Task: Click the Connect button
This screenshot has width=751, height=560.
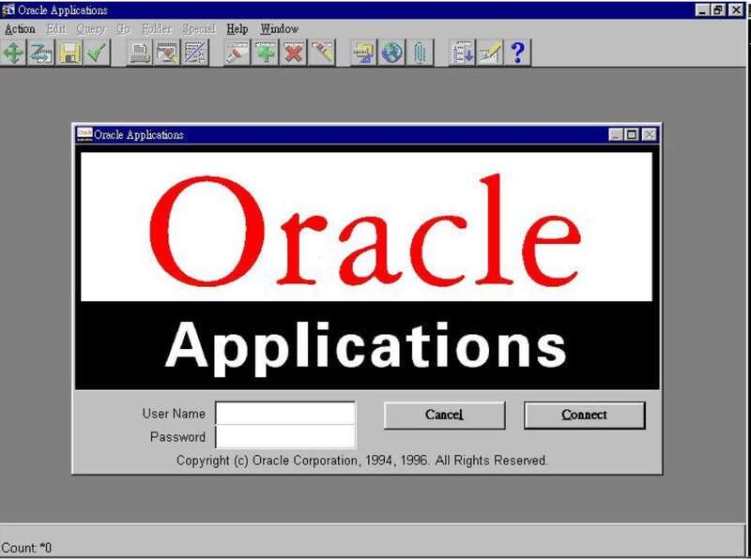Action: click(584, 415)
